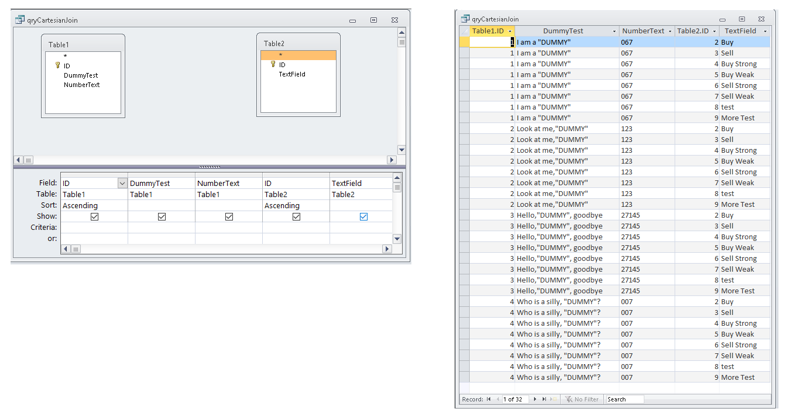Click design grid scroll up arrow
The height and width of the screenshot is (417, 790).
tap(397, 178)
